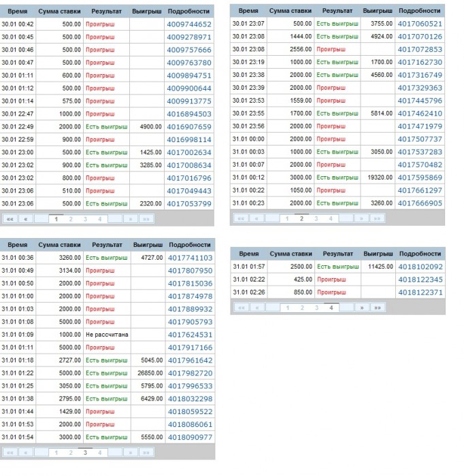Viewport: 464px width, 476px height.
Task: Select page 2 in top-left table pager
Action: 71,219
